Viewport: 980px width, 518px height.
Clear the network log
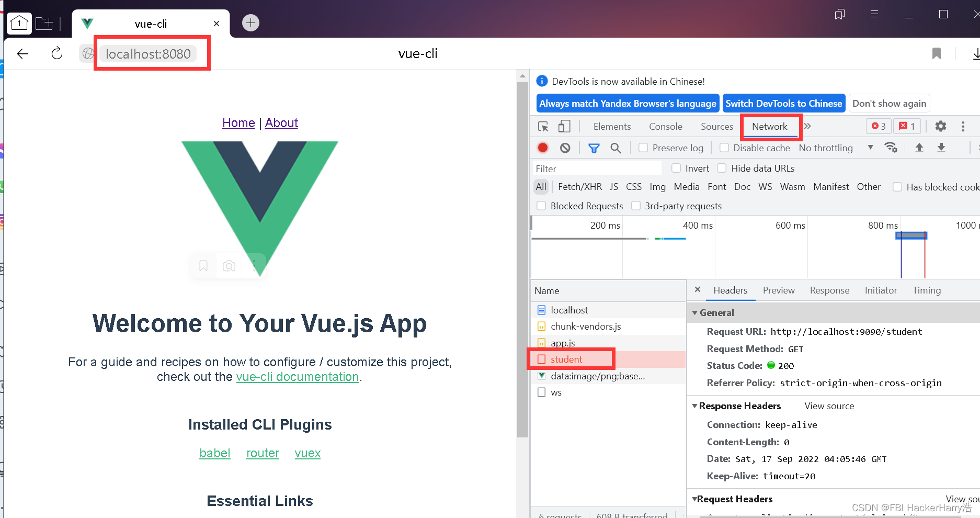(565, 148)
